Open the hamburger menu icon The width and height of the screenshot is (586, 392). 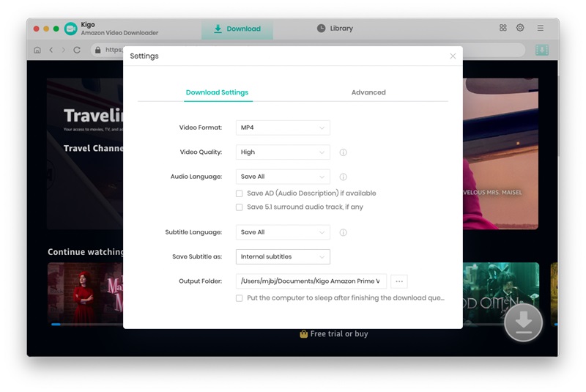[x=541, y=28]
